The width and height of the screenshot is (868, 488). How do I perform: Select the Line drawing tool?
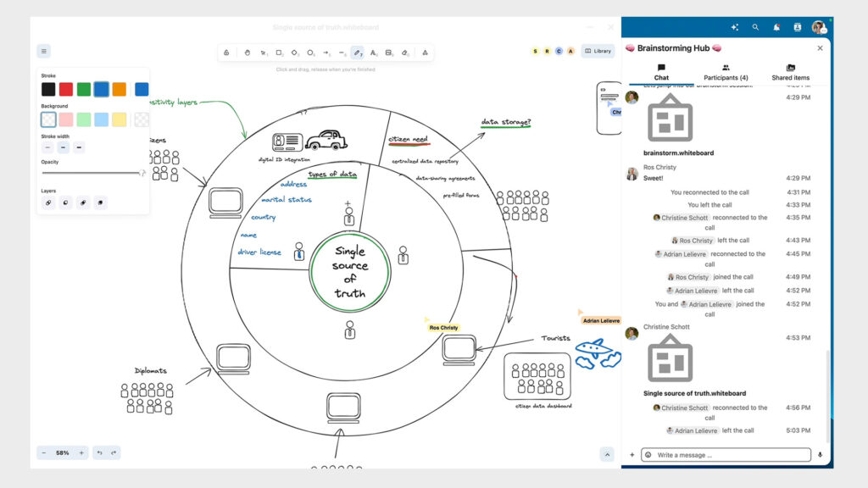[x=342, y=53]
